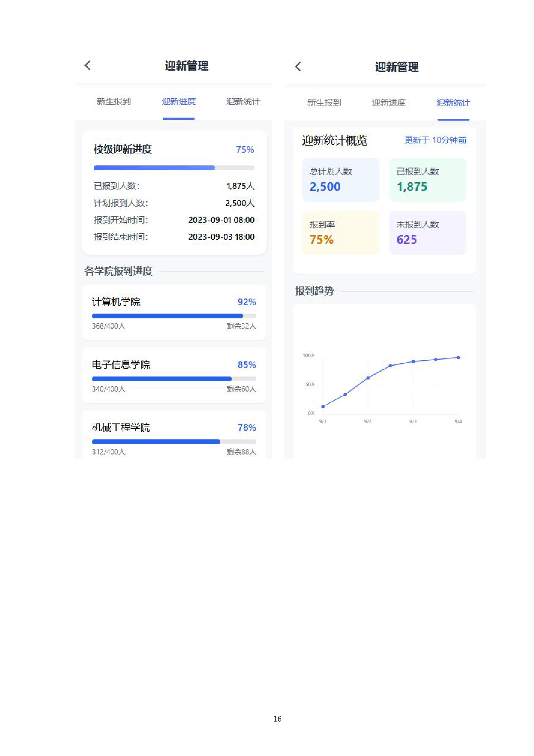Tap back arrow in left 迎新管理 screen

(87, 65)
